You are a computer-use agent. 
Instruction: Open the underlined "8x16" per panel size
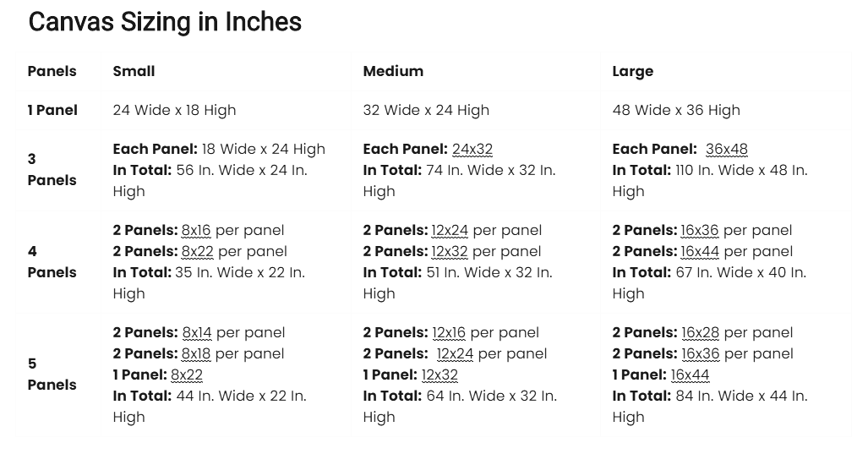196,230
